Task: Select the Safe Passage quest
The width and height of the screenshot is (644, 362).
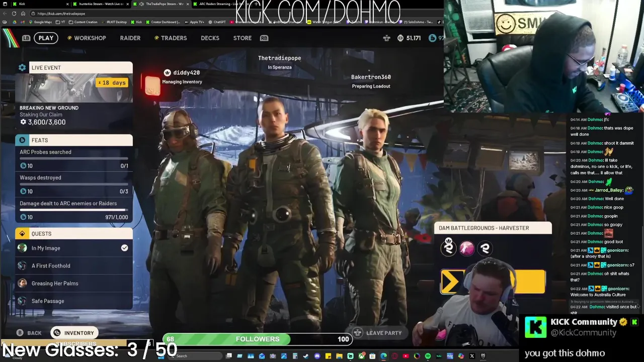Action: click(x=74, y=301)
